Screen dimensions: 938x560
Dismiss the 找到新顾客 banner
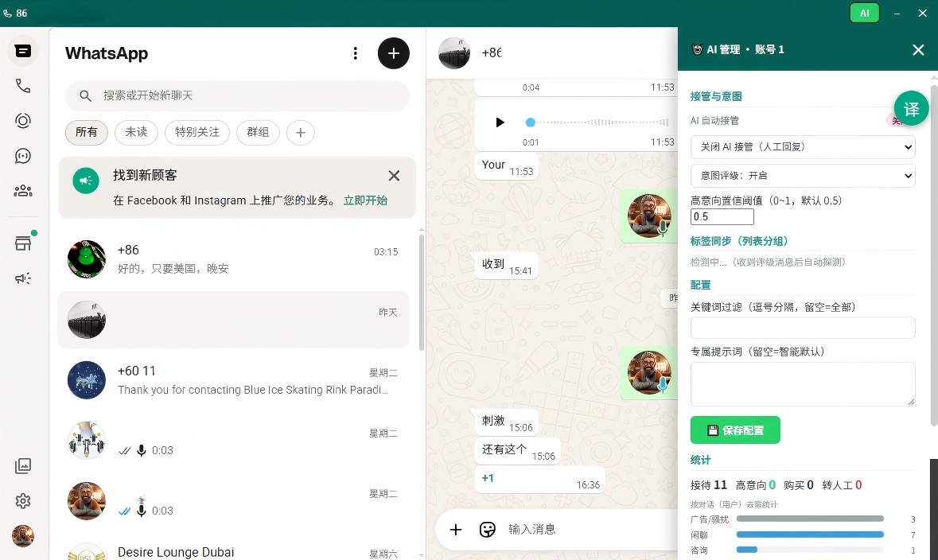pyautogui.click(x=394, y=176)
